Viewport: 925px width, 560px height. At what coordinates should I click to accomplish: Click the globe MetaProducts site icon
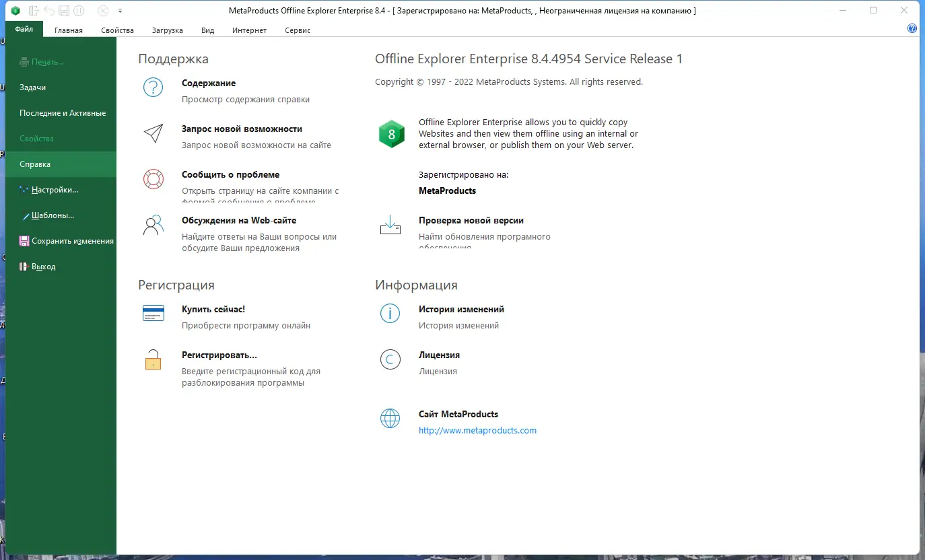click(x=390, y=419)
